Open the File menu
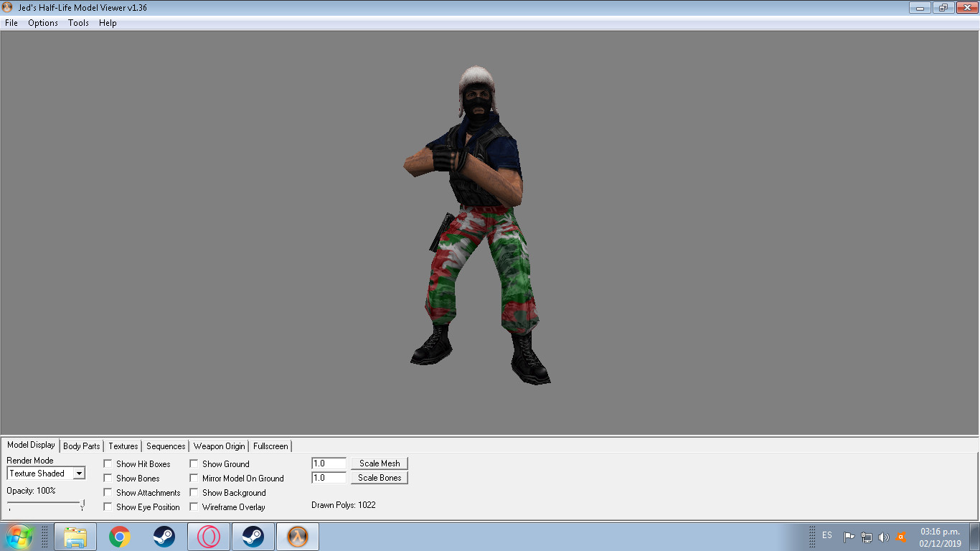 pyautogui.click(x=11, y=23)
